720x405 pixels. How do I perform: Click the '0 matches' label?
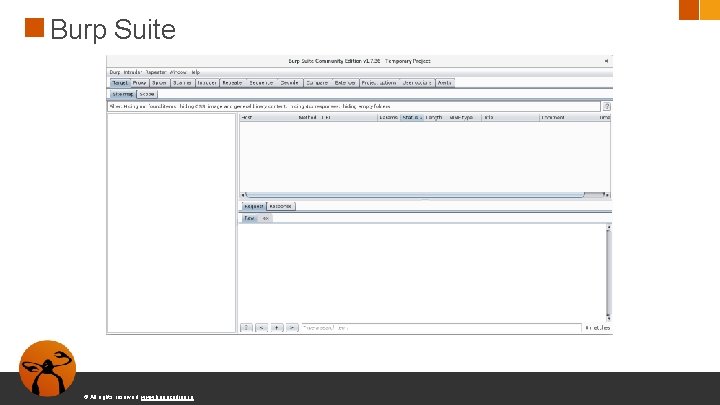click(x=597, y=328)
